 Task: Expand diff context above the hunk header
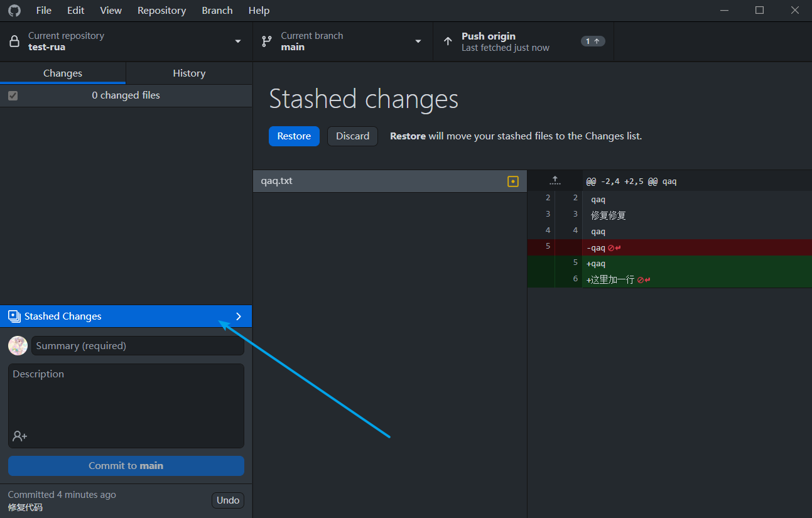click(x=555, y=181)
